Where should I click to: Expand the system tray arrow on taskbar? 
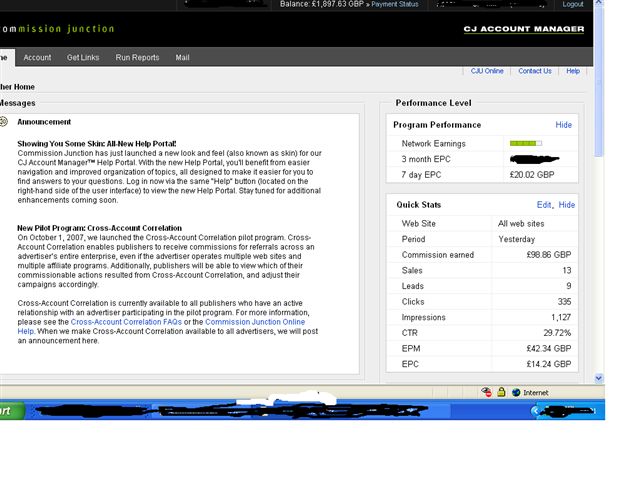[535, 411]
